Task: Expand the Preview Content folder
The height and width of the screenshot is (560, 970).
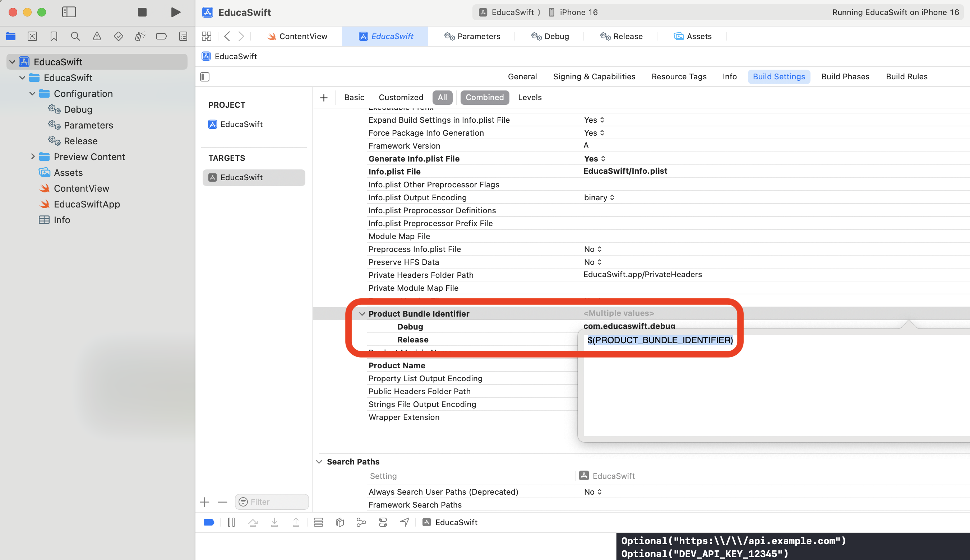Action: 33,157
